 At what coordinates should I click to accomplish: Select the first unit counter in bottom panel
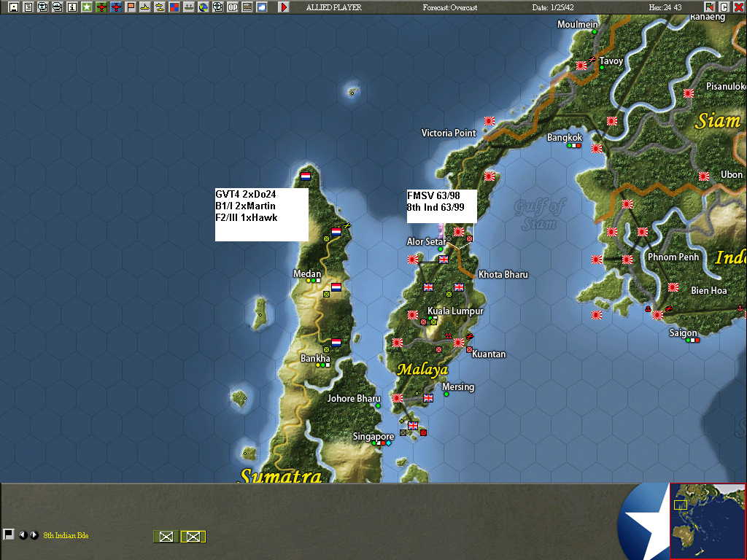[166, 537]
